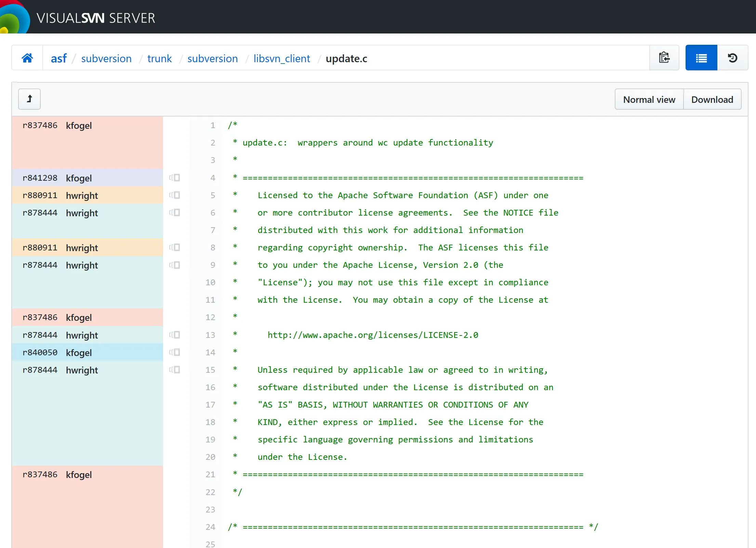Switch to Normal view

pyautogui.click(x=649, y=99)
